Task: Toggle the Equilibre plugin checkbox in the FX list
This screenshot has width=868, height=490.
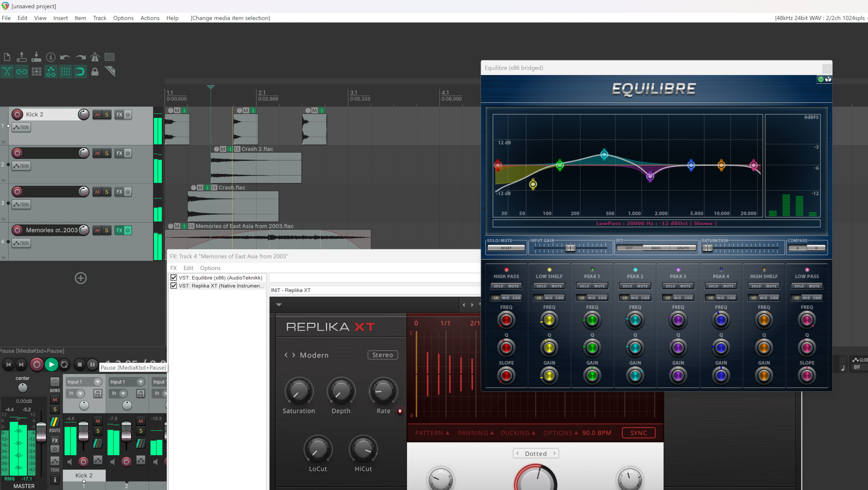Action: click(x=174, y=278)
